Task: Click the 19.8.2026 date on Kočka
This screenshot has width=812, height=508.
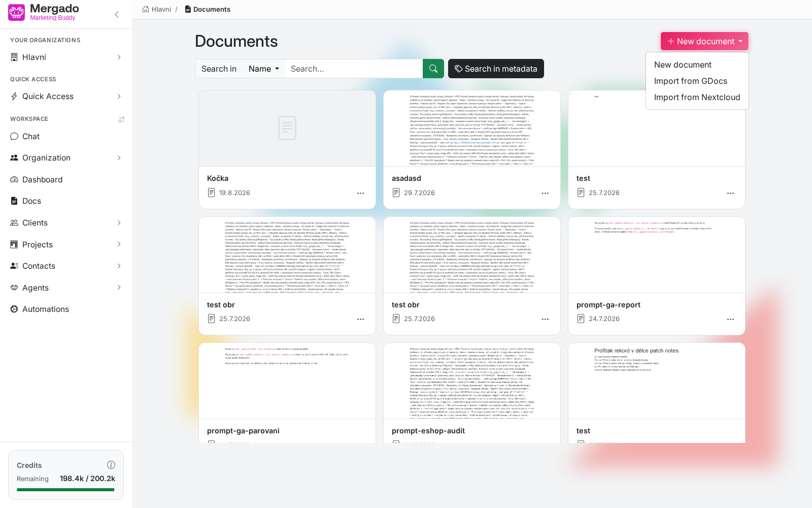Action: coord(234,193)
